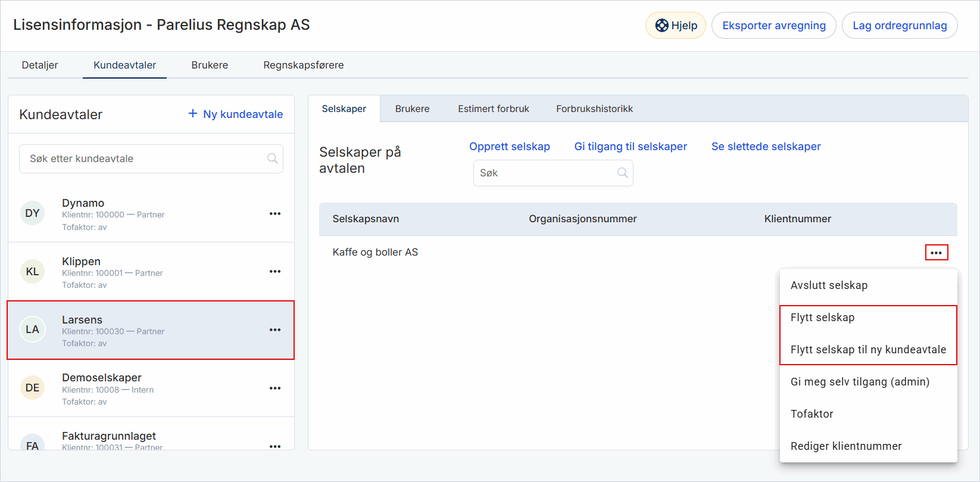Click the search icon in the kundeavtale search box
Viewport: 980px width, 482px height.
pyautogui.click(x=272, y=158)
